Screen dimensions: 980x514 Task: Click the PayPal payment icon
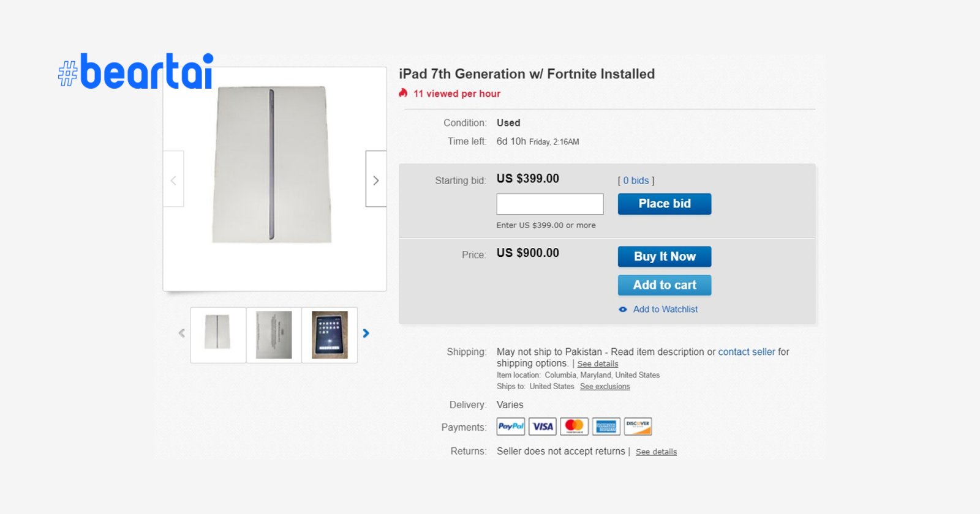(511, 426)
